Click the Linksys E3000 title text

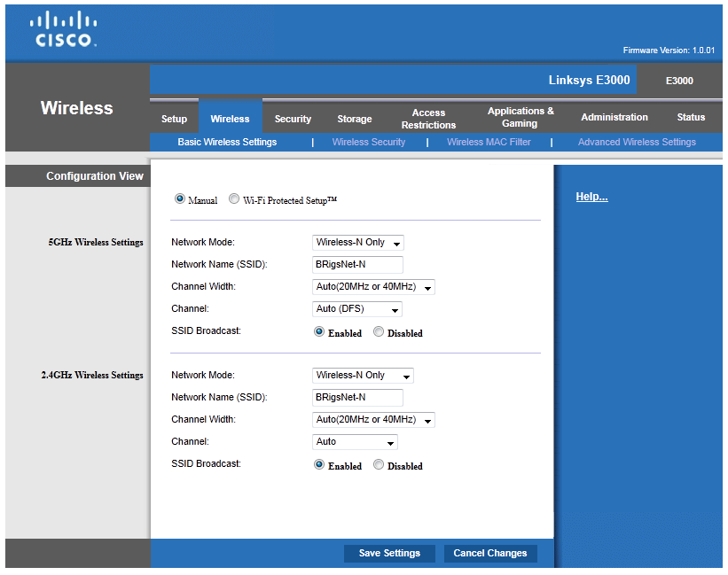coord(589,81)
